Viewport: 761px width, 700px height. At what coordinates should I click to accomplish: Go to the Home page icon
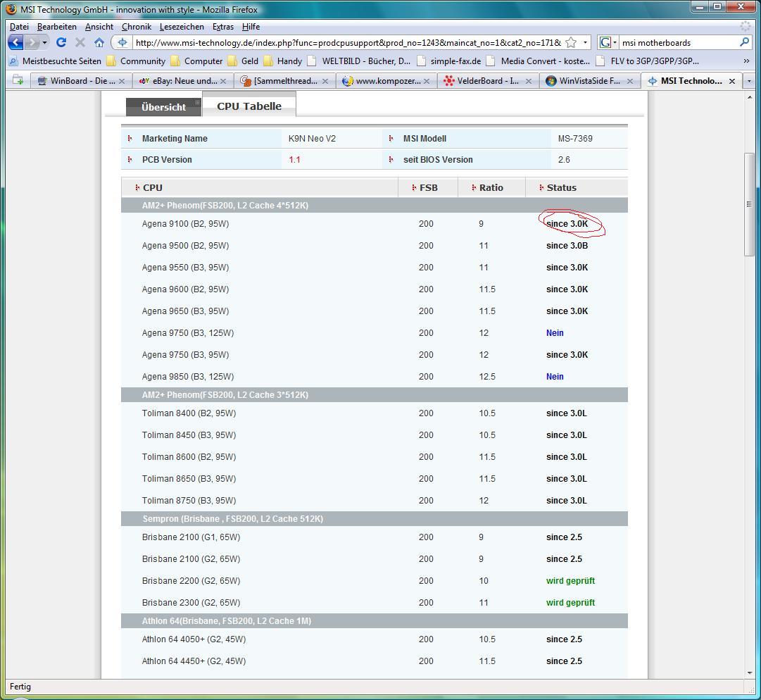point(99,43)
